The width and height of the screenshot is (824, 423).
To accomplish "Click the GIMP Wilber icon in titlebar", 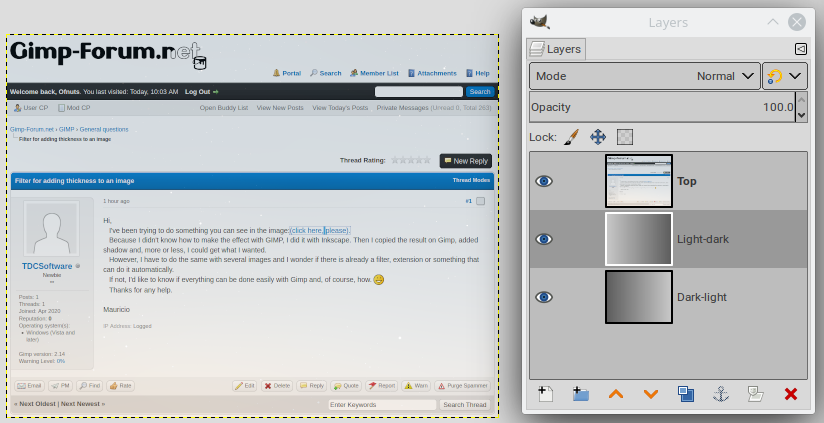I will click(540, 22).
